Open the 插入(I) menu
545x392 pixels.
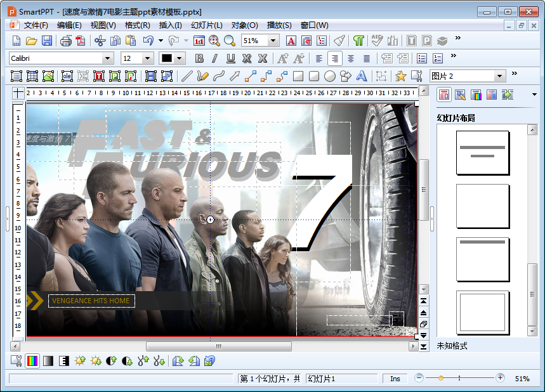[x=170, y=25]
